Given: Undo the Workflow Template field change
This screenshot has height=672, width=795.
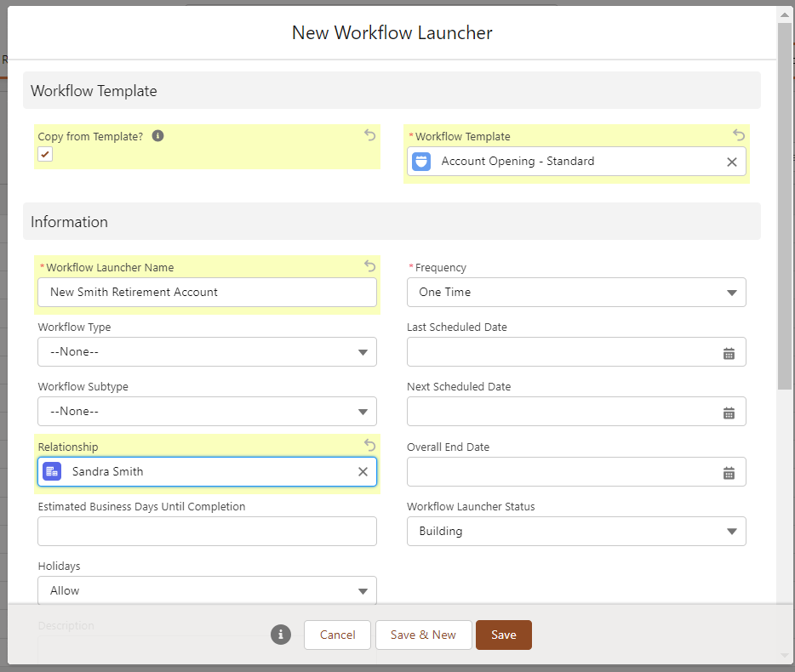Looking at the screenshot, I should (739, 134).
